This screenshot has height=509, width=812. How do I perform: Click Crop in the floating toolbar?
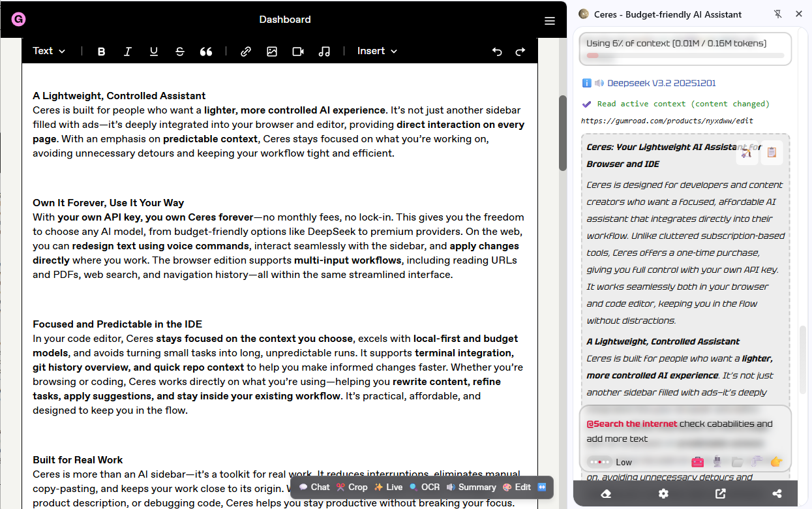(352, 487)
